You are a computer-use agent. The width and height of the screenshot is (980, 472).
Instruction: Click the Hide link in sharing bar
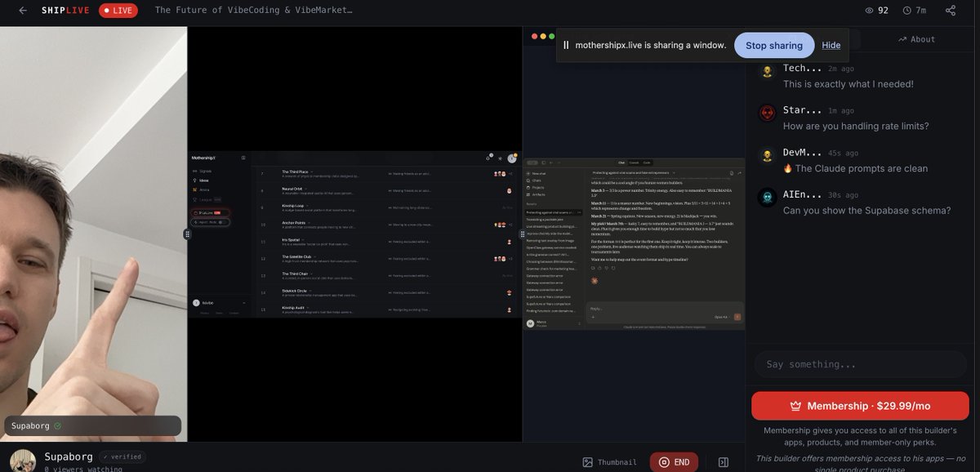click(x=831, y=45)
